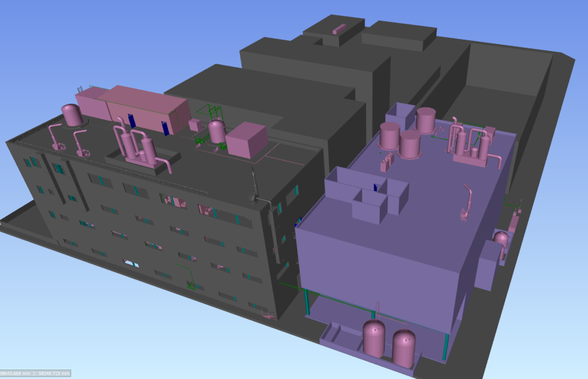Select the pink box unit beside the small rooftop tank
Image resolution: width=588 pixels, height=379 pixels.
pos(246,140)
